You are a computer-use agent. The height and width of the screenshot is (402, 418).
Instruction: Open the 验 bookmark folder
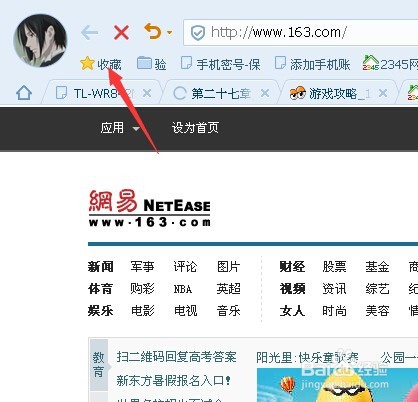[152, 63]
